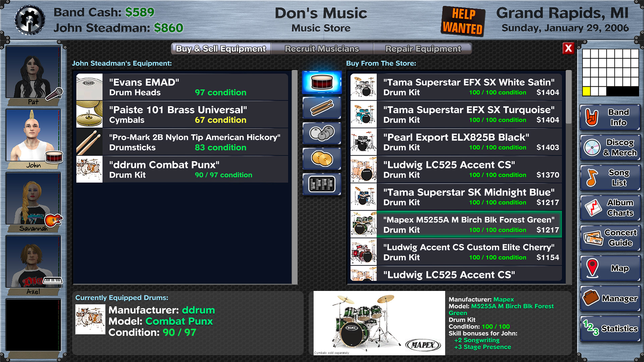Switch to the Recruit Musicians tab
The width and height of the screenshot is (644, 362).
322,49
